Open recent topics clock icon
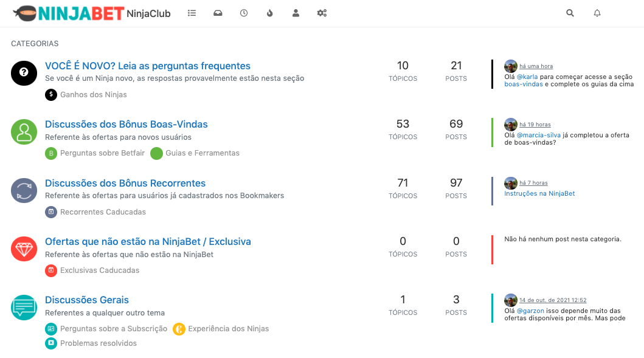Image resolution: width=644 pixels, height=358 pixels. point(244,13)
